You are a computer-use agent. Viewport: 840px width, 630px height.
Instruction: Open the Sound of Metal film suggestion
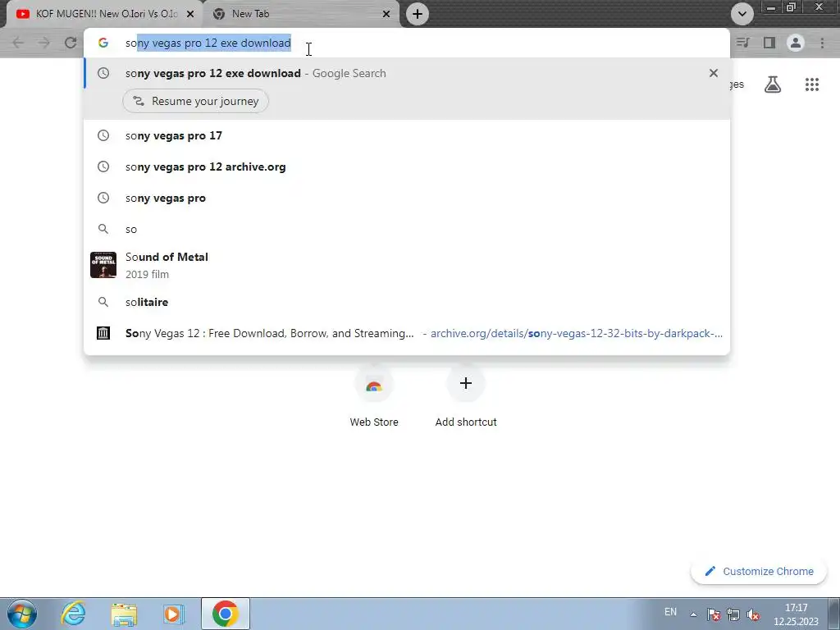coord(407,265)
